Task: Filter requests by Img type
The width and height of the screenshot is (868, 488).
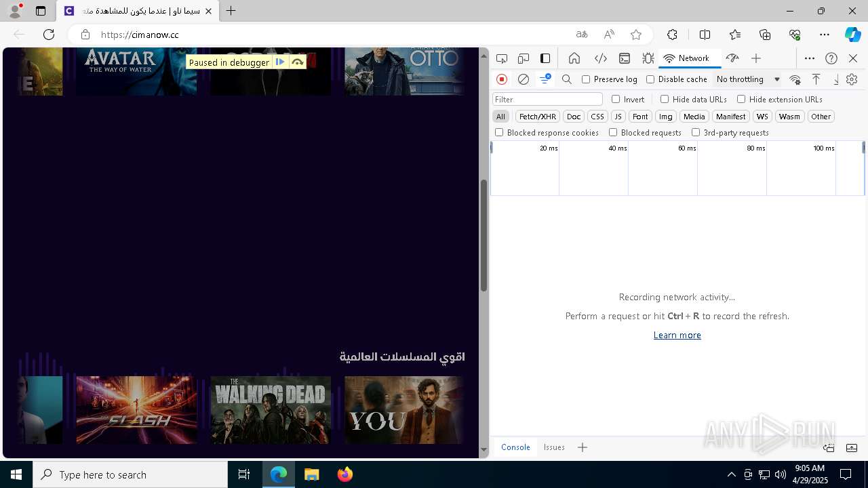Action: pyautogui.click(x=666, y=117)
